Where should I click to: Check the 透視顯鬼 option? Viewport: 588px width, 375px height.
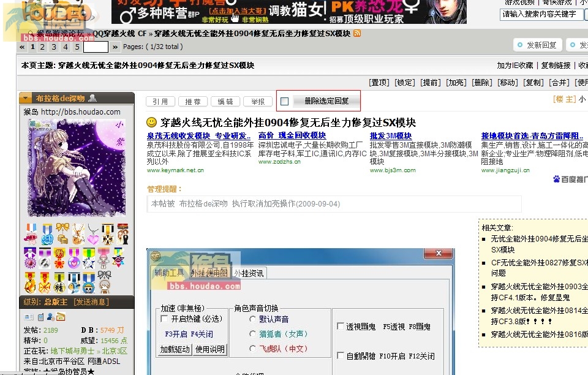340,326
